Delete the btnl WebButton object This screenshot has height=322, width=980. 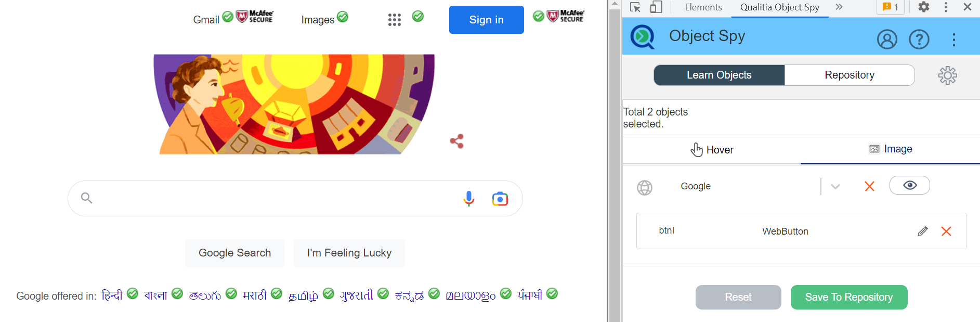pyautogui.click(x=946, y=231)
